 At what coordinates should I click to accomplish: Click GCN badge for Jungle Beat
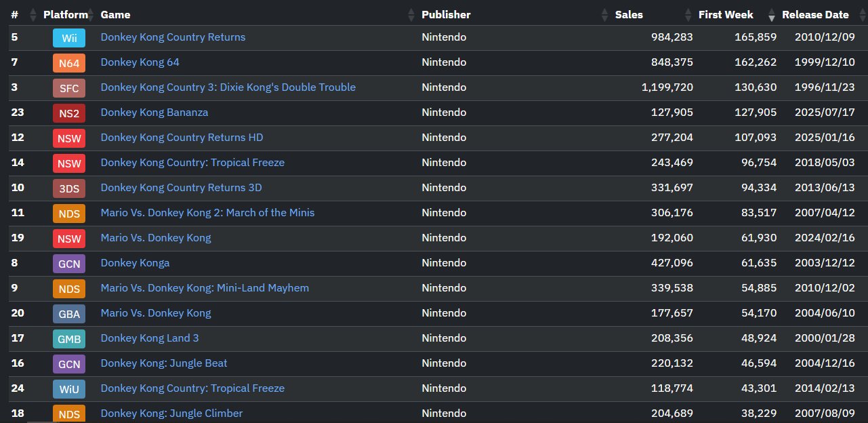click(69, 364)
